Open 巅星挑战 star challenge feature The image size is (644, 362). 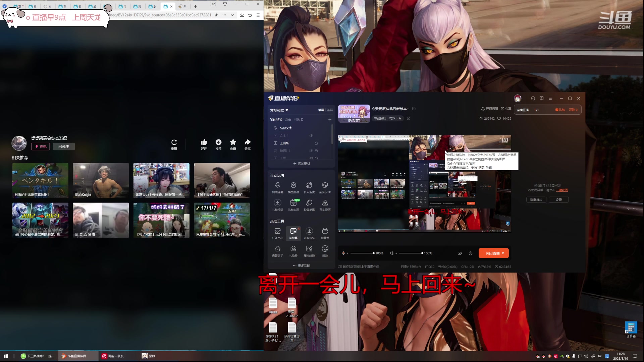click(x=293, y=188)
